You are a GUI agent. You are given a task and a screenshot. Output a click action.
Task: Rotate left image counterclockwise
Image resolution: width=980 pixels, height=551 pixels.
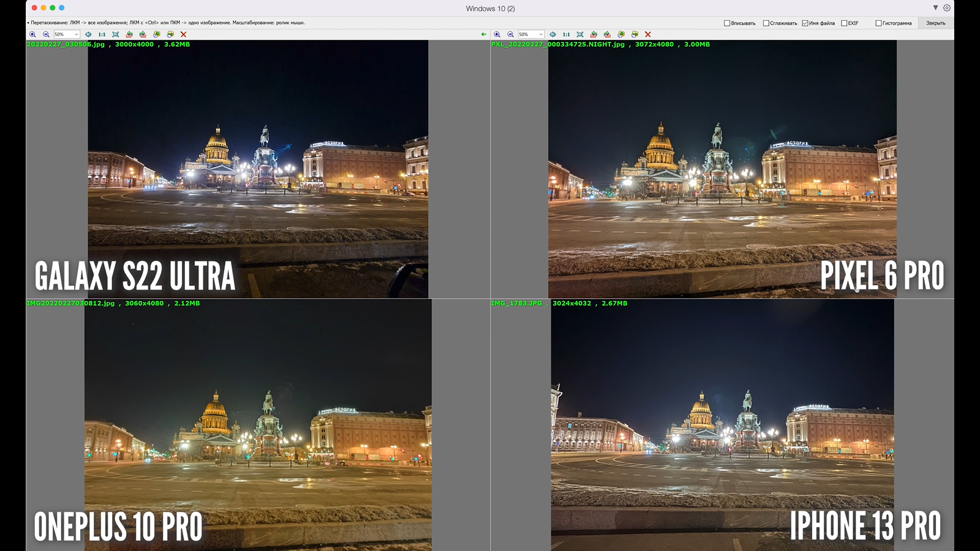click(129, 34)
